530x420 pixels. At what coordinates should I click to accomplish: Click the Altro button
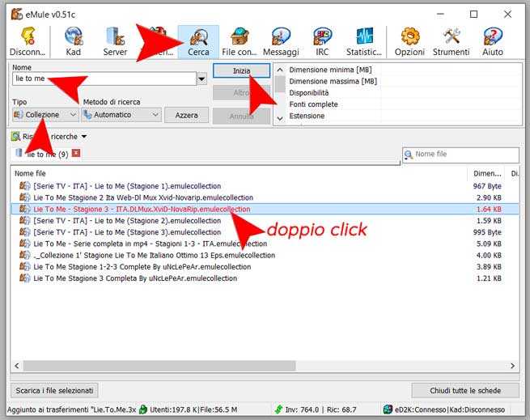click(241, 92)
